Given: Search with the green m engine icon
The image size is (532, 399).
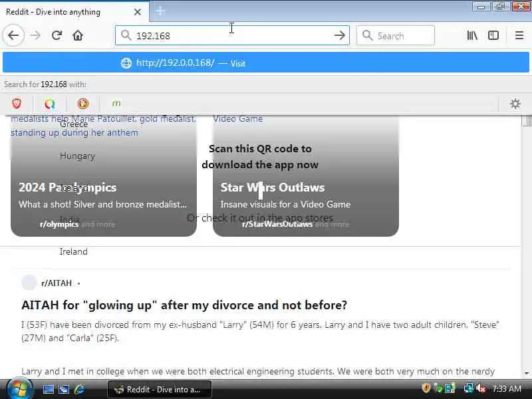Looking at the screenshot, I should (116, 104).
